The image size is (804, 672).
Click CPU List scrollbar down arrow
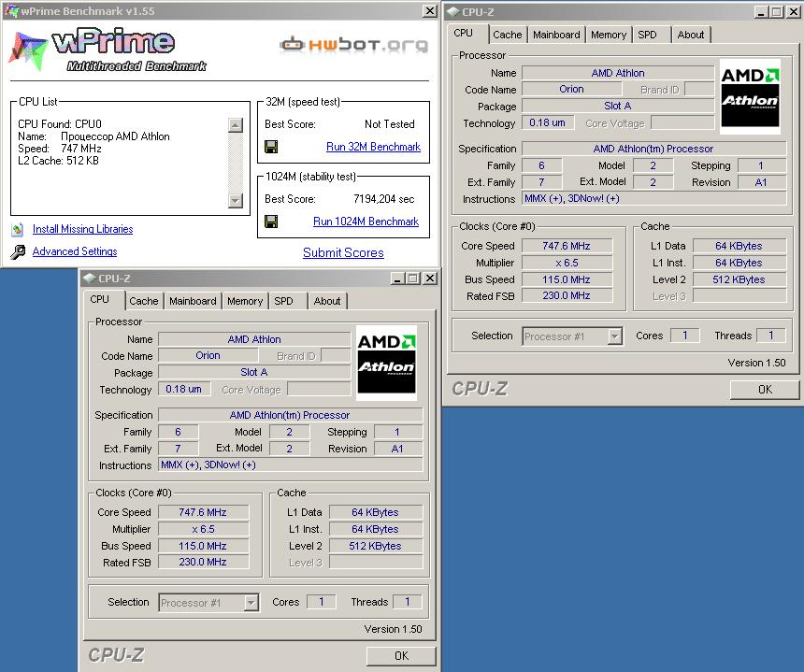236,200
